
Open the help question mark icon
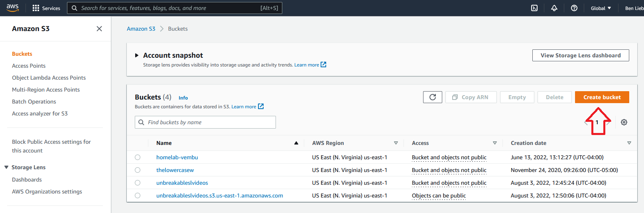click(x=574, y=8)
